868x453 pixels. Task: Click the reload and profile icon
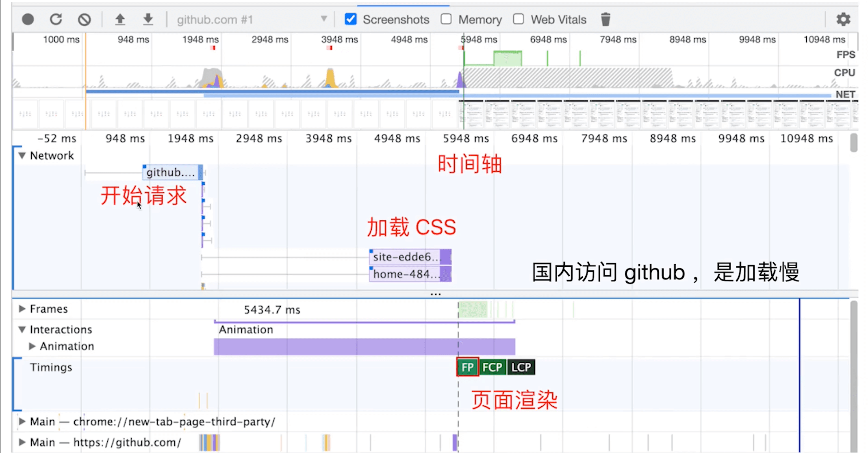pos(56,19)
